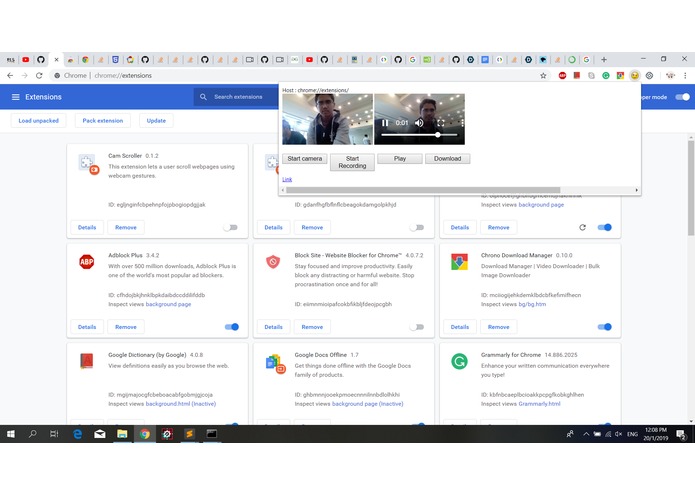
Task: Open the Link hyperlink in popup
Action: coord(287,179)
